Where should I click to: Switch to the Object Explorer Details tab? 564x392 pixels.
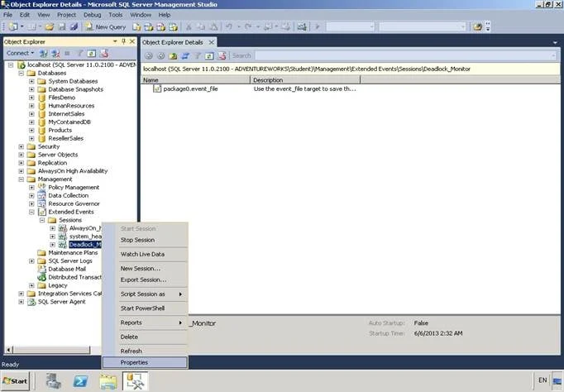click(173, 42)
